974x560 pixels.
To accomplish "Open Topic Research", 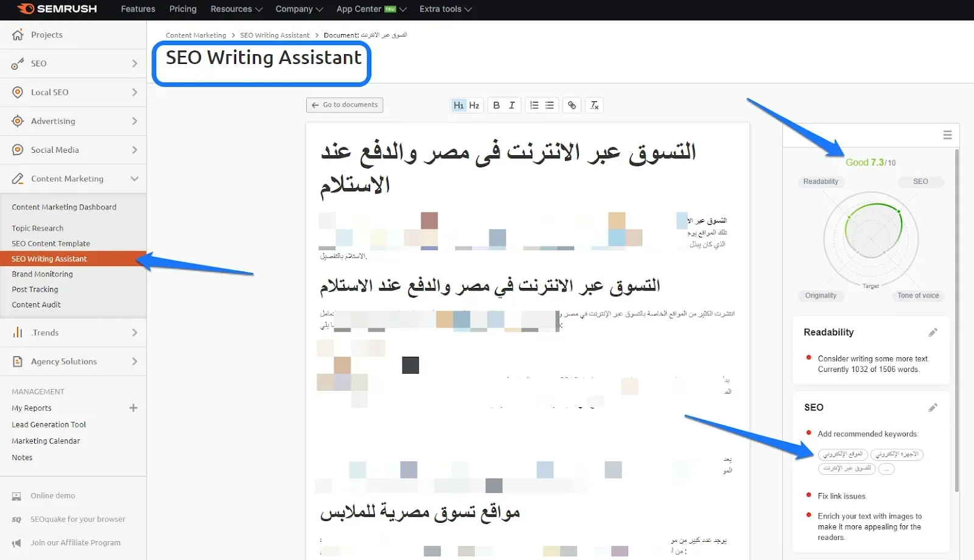I will coord(38,228).
